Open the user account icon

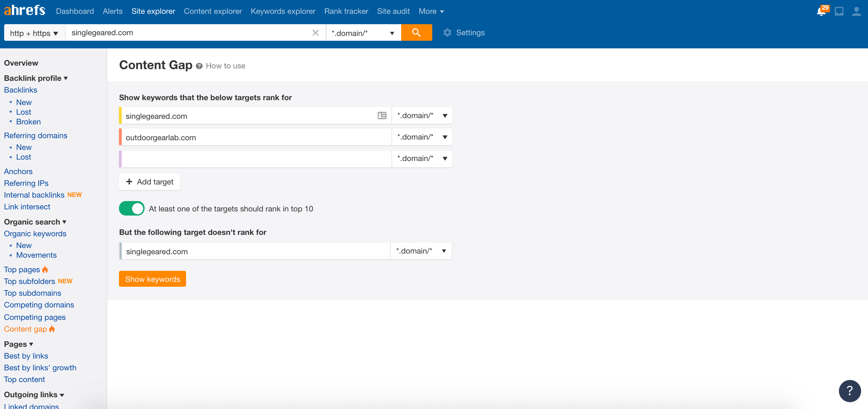(x=857, y=11)
